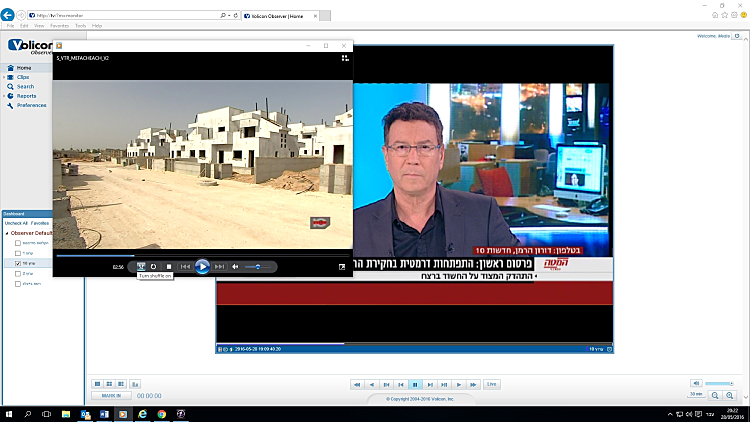Adjust the Volicon volume slider
This screenshot has width=750, height=422.
coord(719,383)
